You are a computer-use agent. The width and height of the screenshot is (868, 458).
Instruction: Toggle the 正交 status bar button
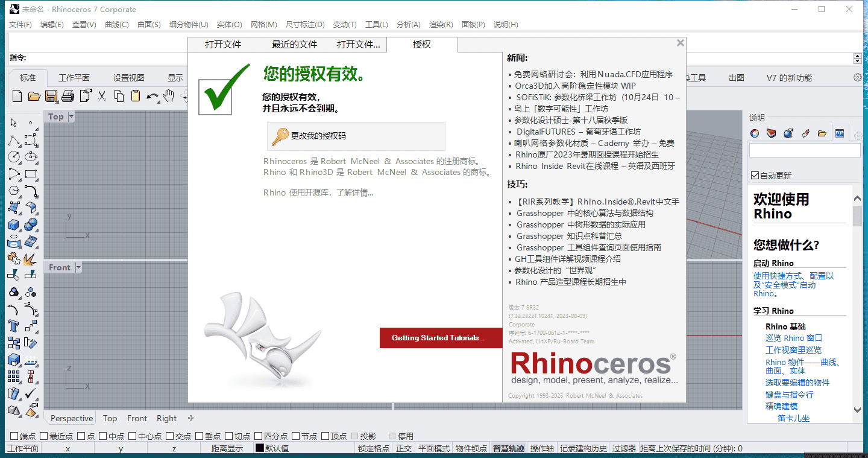pos(404,448)
